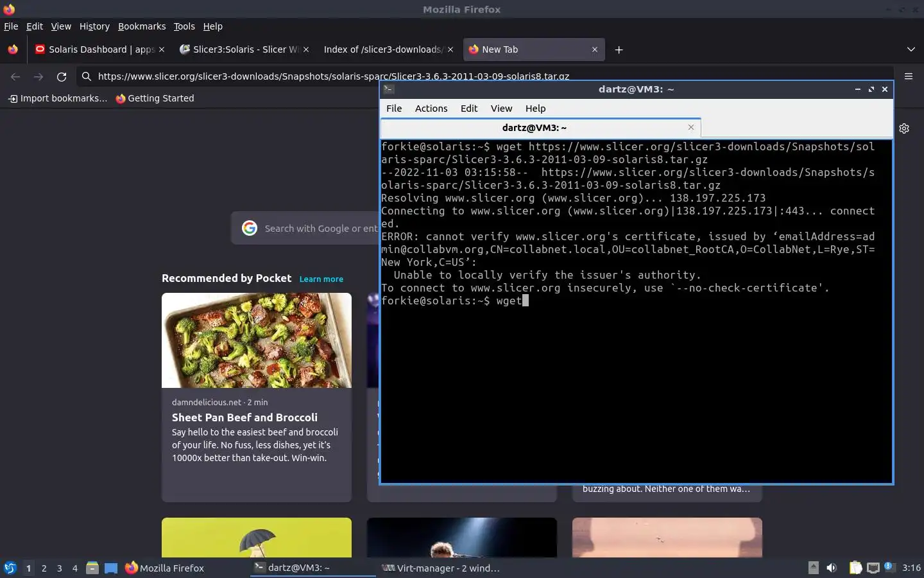Image resolution: width=924 pixels, height=578 pixels.
Task: Open Firefox View menu
Action: click(x=61, y=26)
